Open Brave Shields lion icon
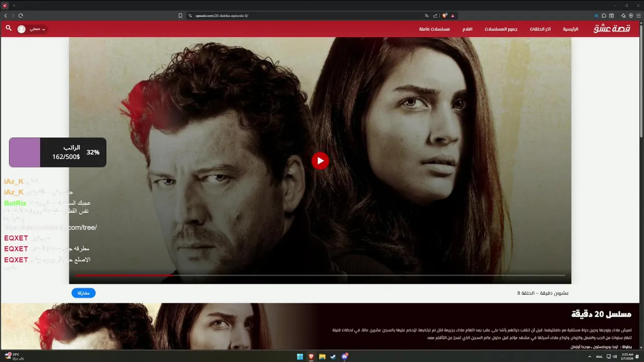The image size is (644, 362). pos(444,16)
